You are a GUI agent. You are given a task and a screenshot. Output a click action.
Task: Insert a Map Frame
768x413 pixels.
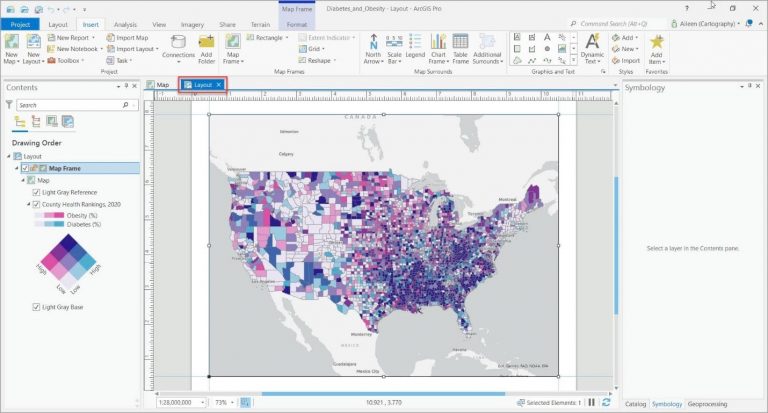pyautogui.click(x=233, y=48)
